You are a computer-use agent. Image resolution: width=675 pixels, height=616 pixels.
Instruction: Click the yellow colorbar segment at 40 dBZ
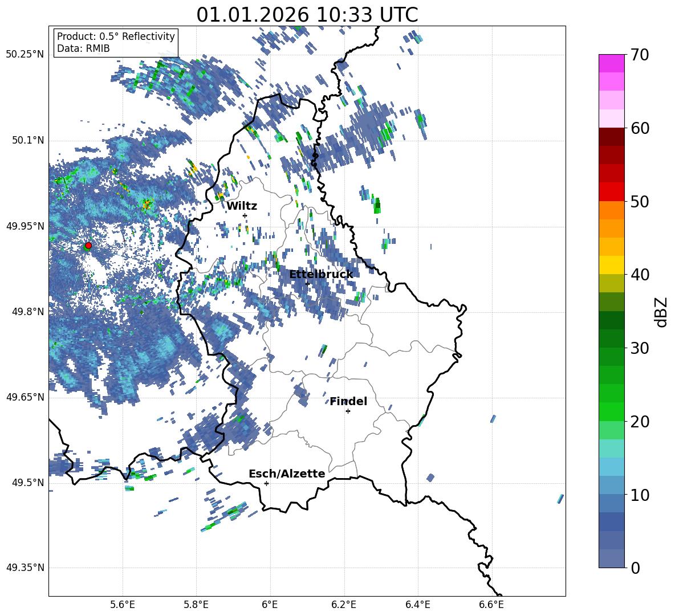(611, 265)
